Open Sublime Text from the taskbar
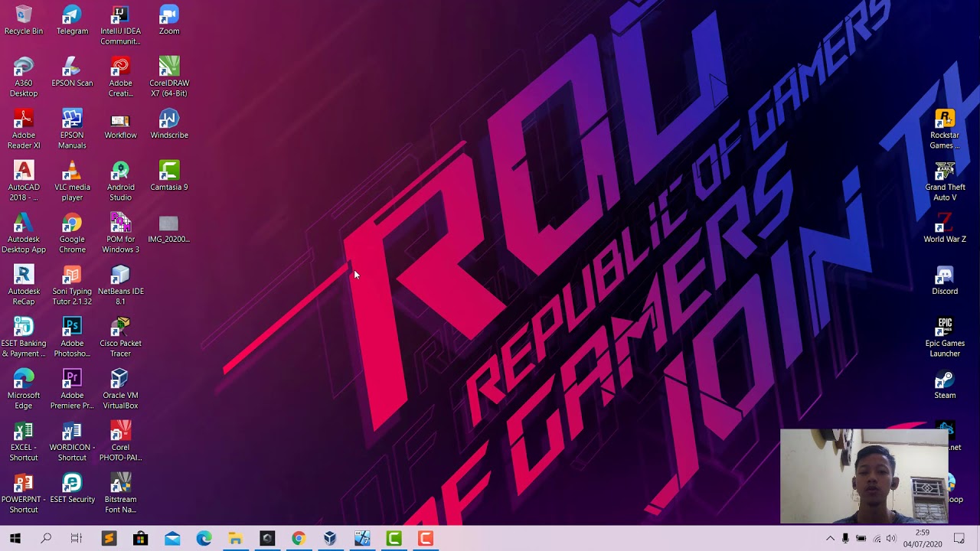The image size is (980, 551). point(109,539)
